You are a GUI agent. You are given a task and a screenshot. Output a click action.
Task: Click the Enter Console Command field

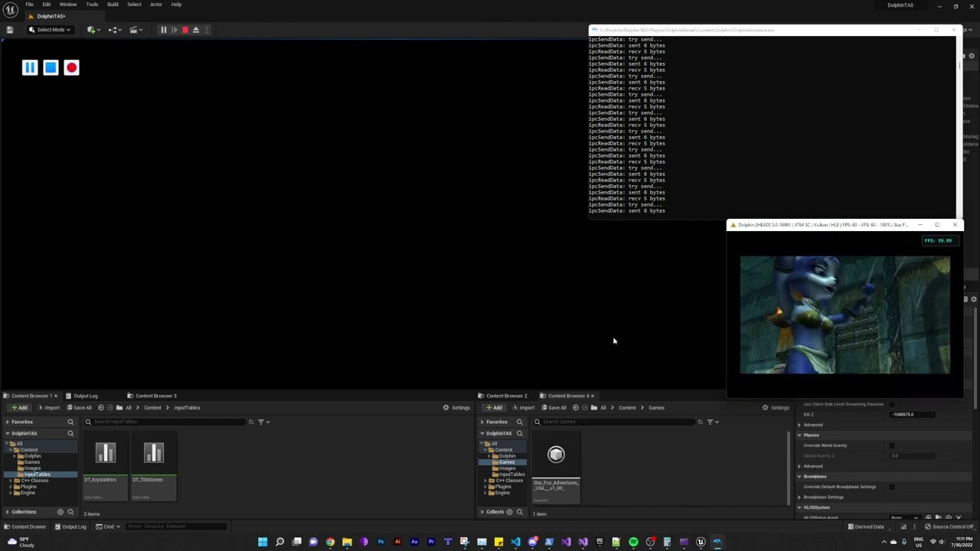pos(176,527)
